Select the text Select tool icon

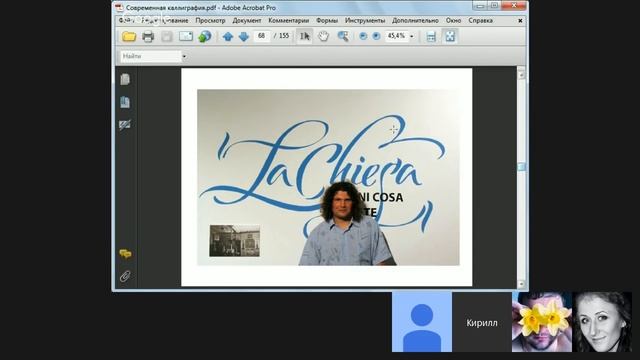click(x=304, y=36)
